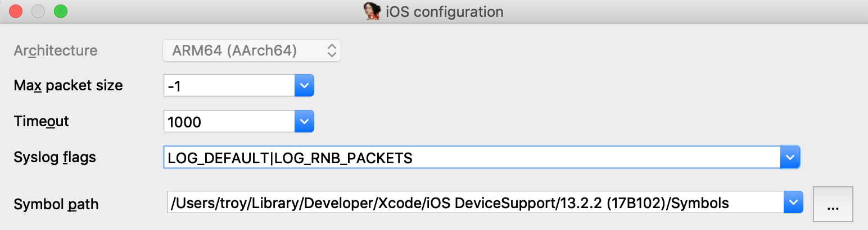The image size is (868, 230).
Task: Click the Max packet size field showing -1
Action: click(229, 86)
